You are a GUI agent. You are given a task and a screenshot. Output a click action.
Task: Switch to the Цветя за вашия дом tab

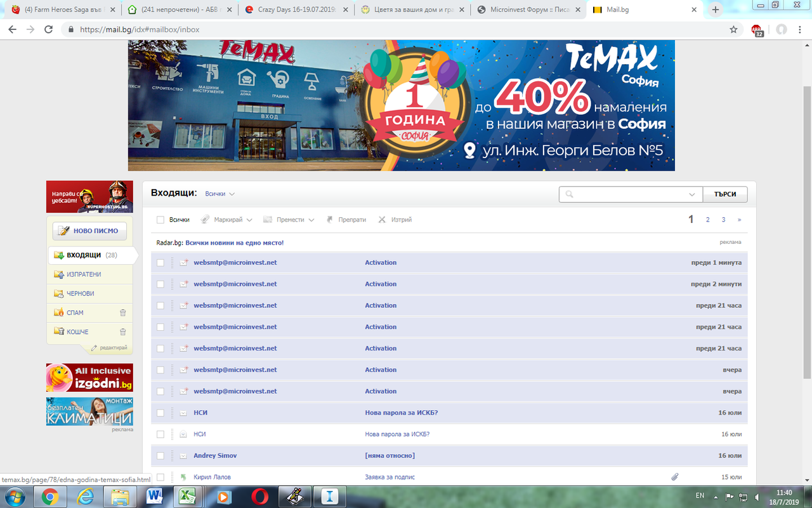pyautogui.click(x=412, y=10)
